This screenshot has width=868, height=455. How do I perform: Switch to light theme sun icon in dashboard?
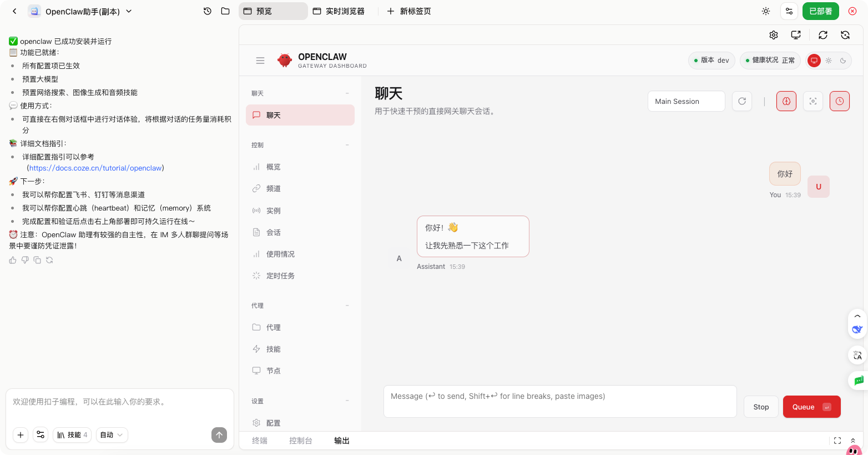[x=829, y=61]
